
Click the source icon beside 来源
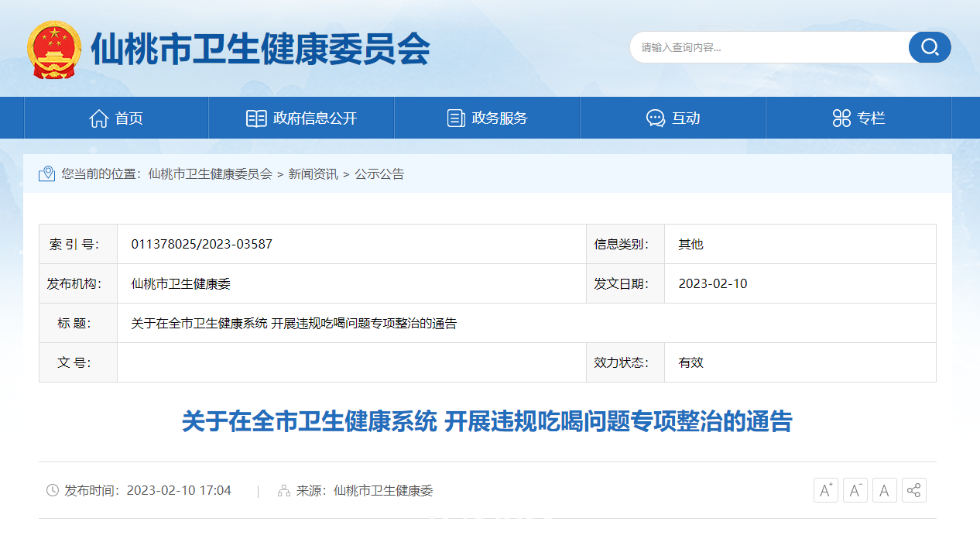(x=284, y=490)
